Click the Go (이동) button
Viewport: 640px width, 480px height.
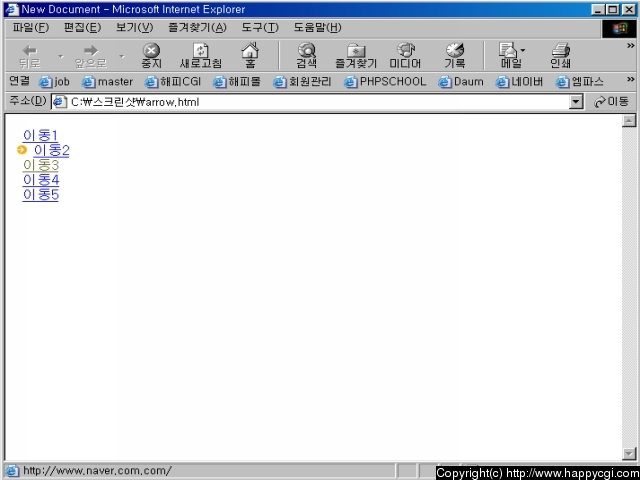[x=611, y=102]
